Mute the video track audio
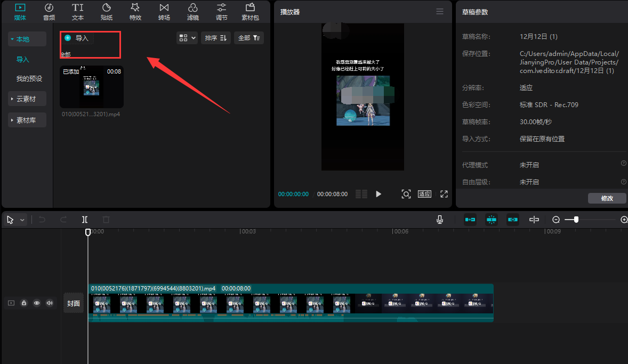The height and width of the screenshot is (364, 628). coord(50,303)
